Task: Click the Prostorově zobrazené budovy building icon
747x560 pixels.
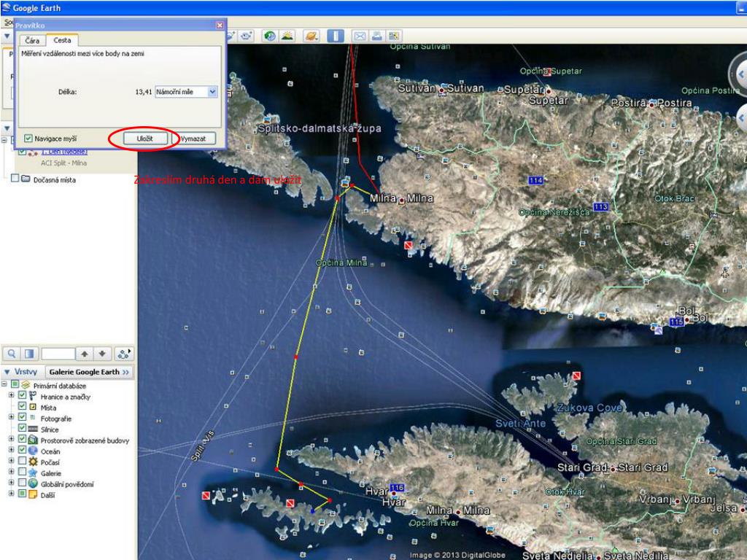Action: (x=33, y=440)
